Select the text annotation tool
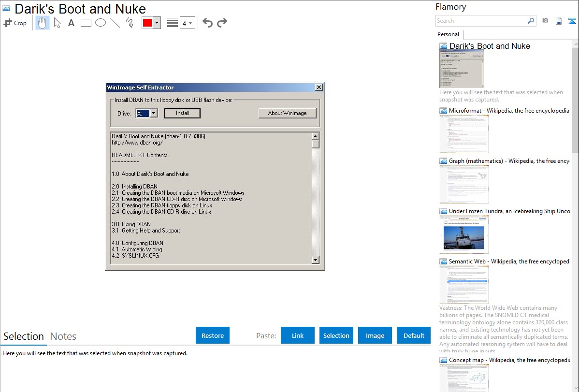The image size is (579, 392). pos(71,23)
